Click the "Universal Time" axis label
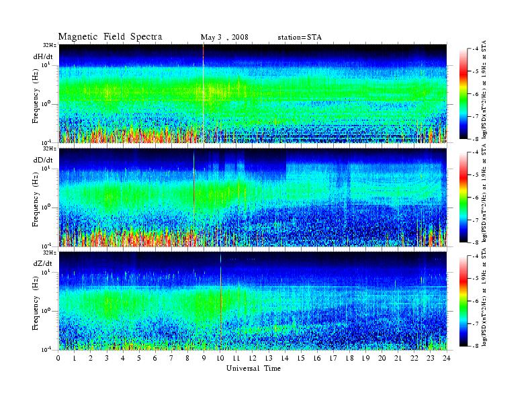Screen dimensions: 532x411 [x=253, y=368]
